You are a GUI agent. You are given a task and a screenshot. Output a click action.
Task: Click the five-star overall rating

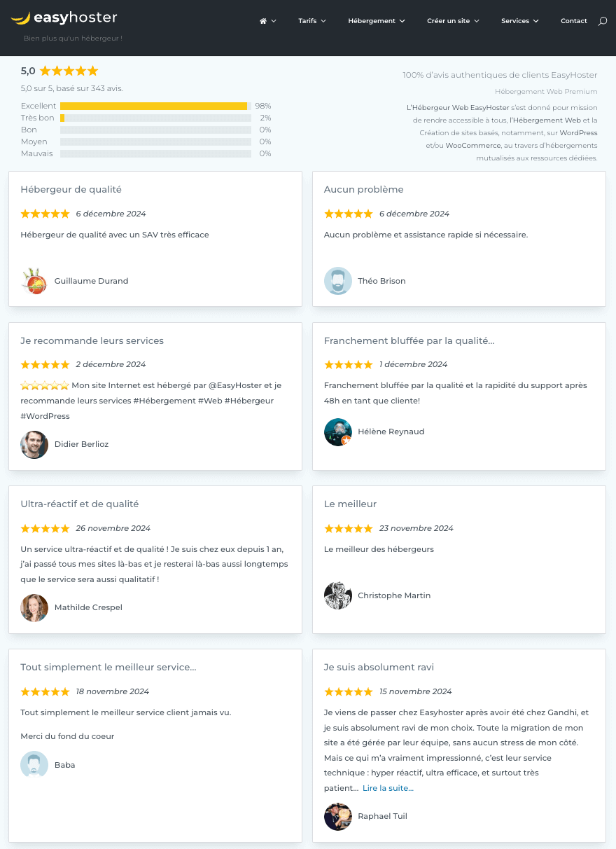69,71
